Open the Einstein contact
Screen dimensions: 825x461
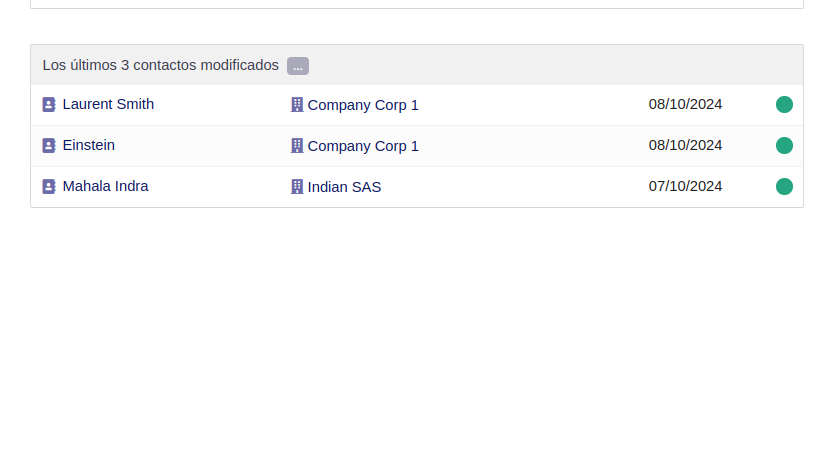pyautogui.click(x=88, y=145)
